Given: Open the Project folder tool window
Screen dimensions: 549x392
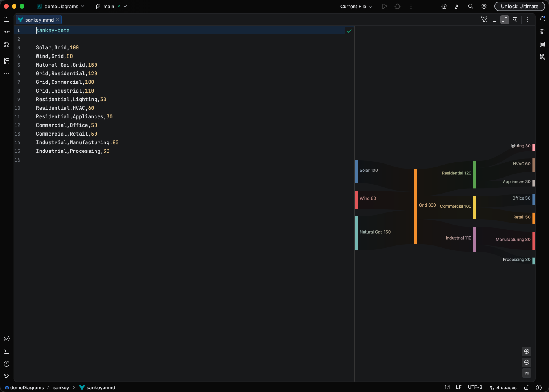Looking at the screenshot, I should pos(7,19).
